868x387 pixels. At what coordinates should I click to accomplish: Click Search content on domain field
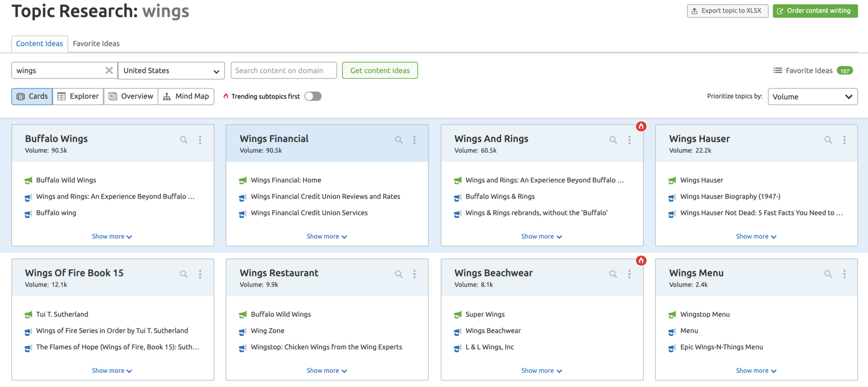tap(284, 71)
